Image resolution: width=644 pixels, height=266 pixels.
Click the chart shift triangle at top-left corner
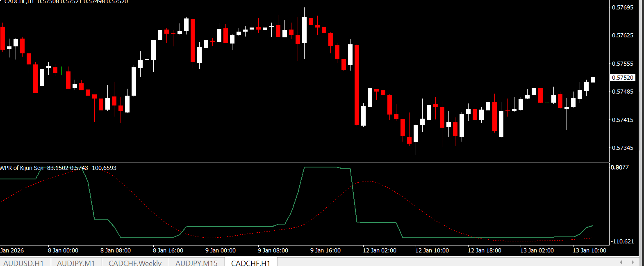pyautogui.click(x=1, y=1)
